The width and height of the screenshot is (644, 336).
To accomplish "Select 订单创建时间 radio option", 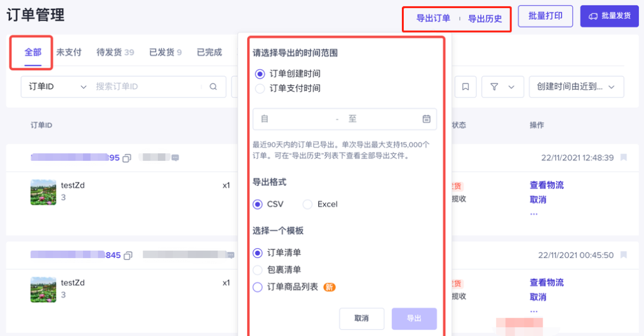I will click(x=260, y=74).
